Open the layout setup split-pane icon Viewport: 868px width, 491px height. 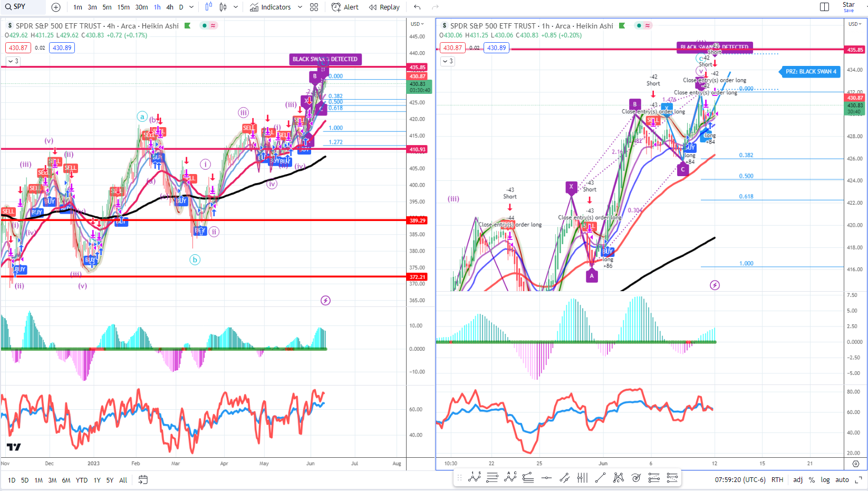[824, 7]
